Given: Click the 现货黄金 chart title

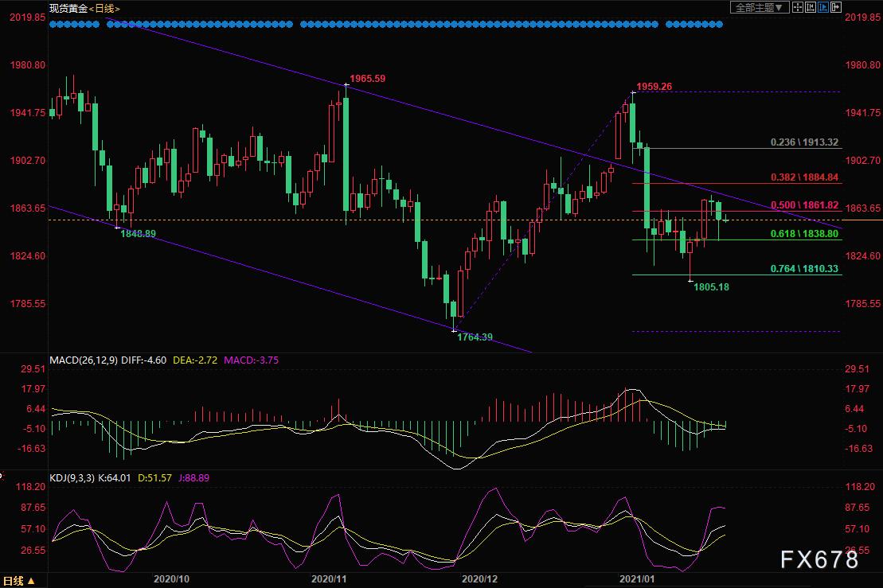Looking at the screenshot, I should [68, 9].
